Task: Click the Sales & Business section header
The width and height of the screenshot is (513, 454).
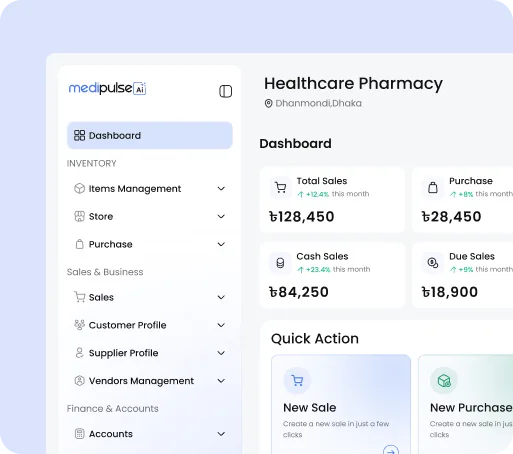Action: coord(105,272)
